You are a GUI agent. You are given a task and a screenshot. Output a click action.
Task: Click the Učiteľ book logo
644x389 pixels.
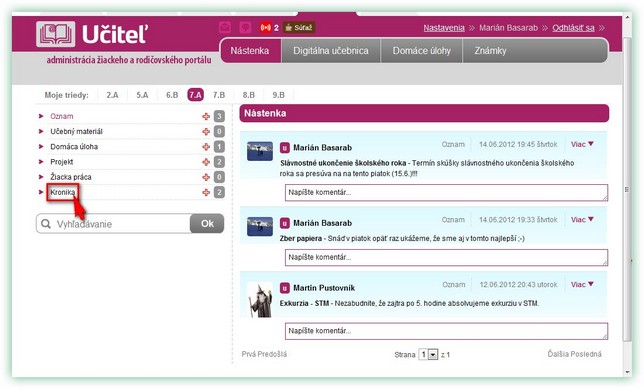tap(56, 34)
